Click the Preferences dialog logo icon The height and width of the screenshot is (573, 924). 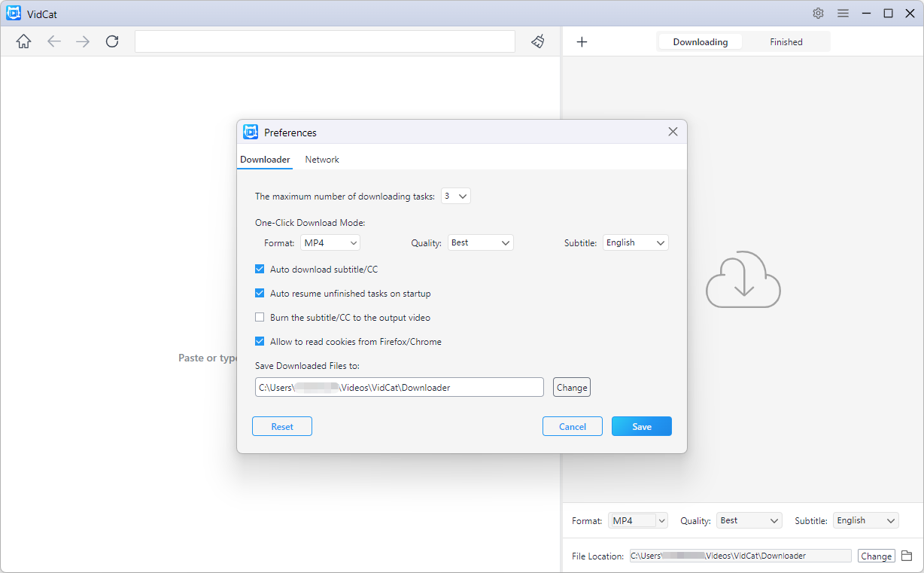[251, 132]
